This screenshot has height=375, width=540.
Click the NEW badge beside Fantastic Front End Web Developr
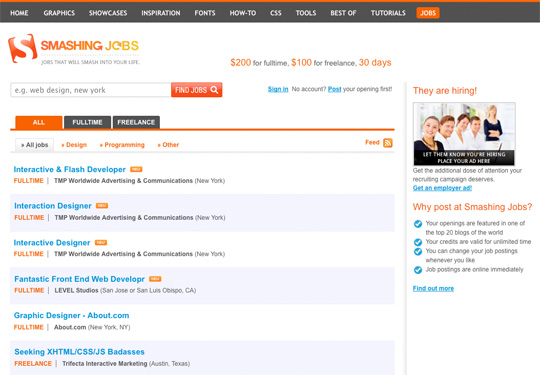155,279
